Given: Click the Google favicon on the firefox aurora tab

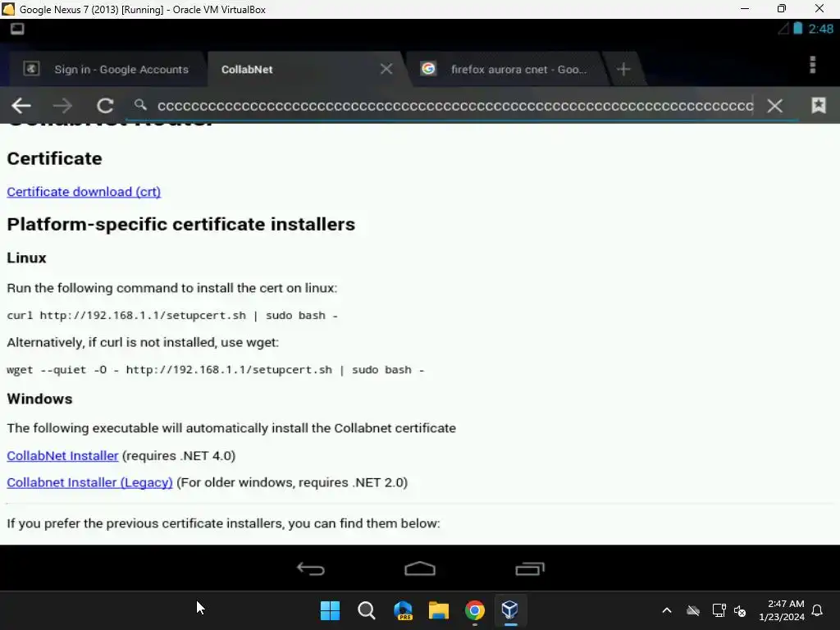Looking at the screenshot, I should [x=428, y=69].
